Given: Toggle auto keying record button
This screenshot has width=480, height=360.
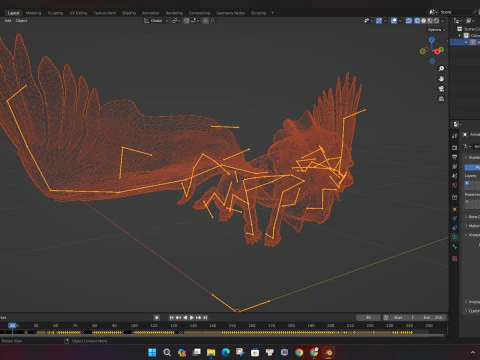Looking at the screenshot, I should pos(157,318).
